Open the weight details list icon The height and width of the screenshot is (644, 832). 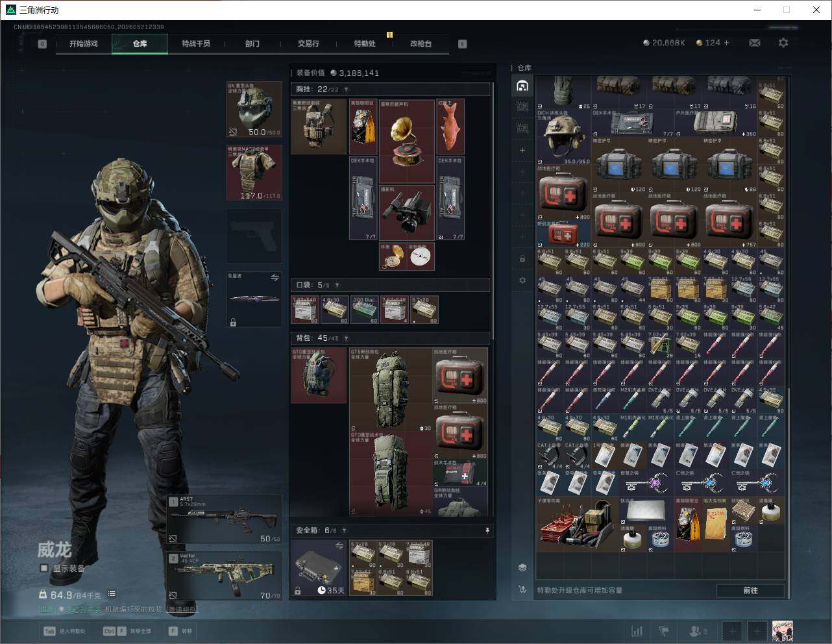[112, 593]
